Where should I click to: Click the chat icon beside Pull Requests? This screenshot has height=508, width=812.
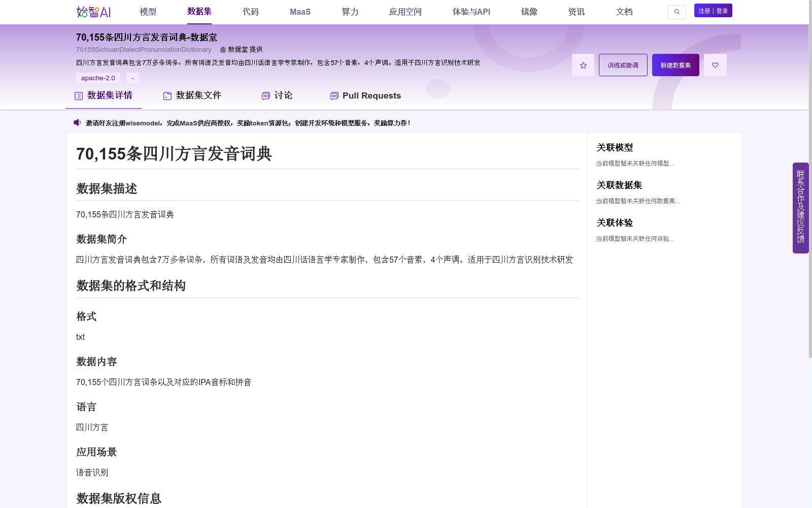(333, 96)
